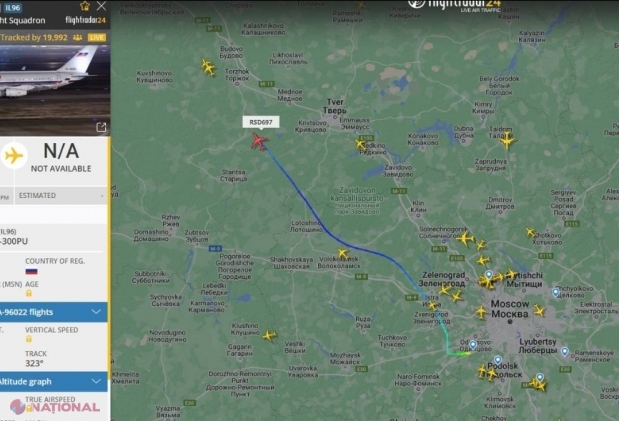619x421 pixels.
Task: Favorite this flight with the star icon
Action: tap(84, 6)
